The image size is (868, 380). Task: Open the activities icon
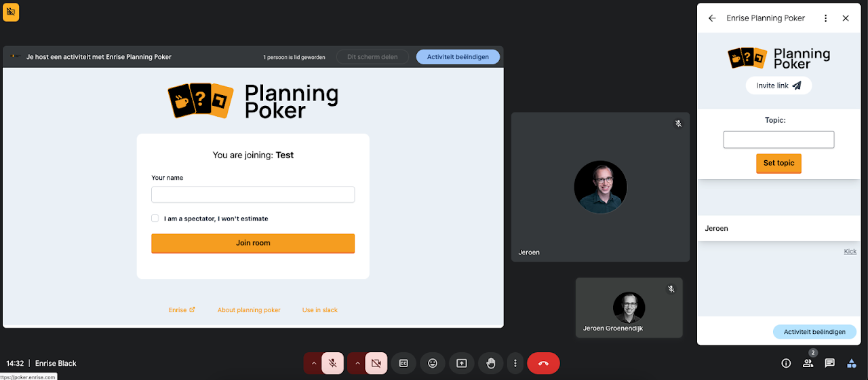851,363
